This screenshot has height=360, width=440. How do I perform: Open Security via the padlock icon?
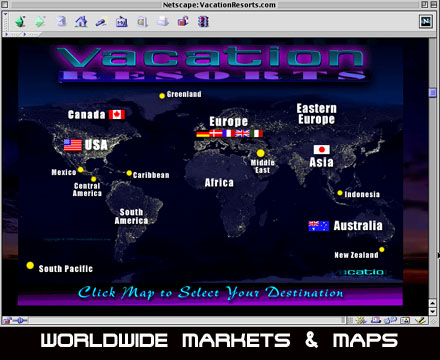tap(183, 22)
